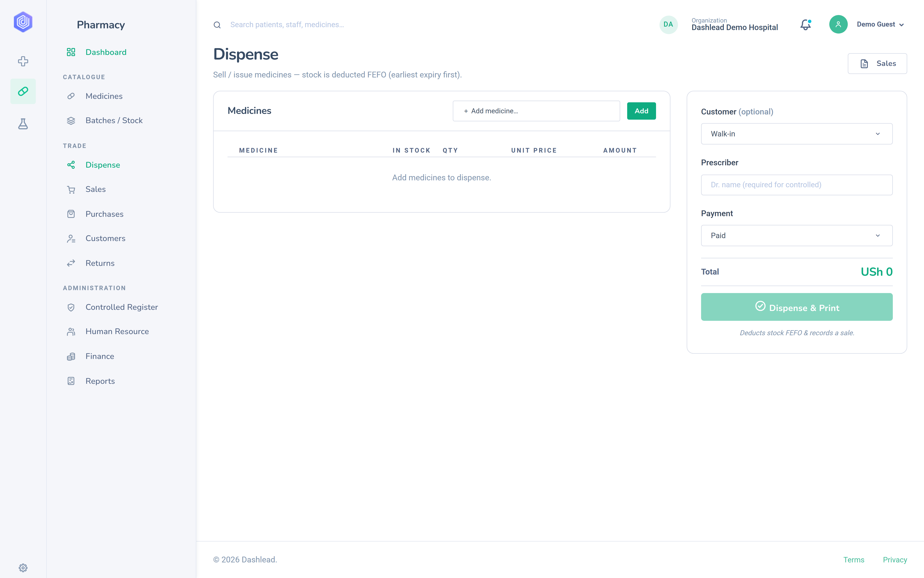
Task: Click the checkmark icon on Dispense & Print
Action: (x=760, y=306)
